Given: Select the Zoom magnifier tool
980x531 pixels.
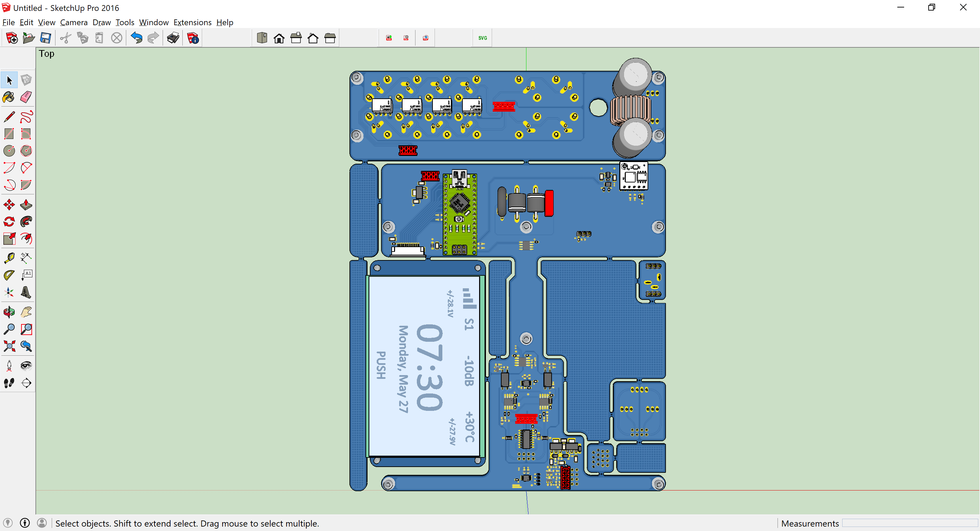Looking at the screenshot, I should point(9,329).
